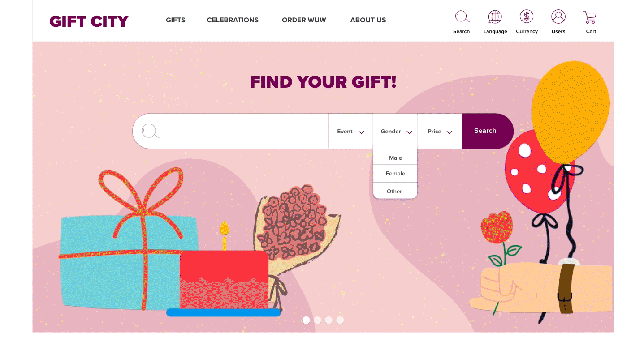This screenshot has height=350, width=644.
Task: Open the CELEBRATIONS navigation link
Action: pos(233,20)
